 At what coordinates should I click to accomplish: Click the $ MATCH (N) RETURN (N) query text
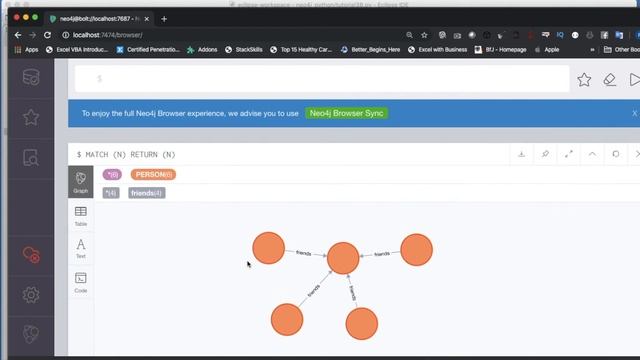point(126,155)
